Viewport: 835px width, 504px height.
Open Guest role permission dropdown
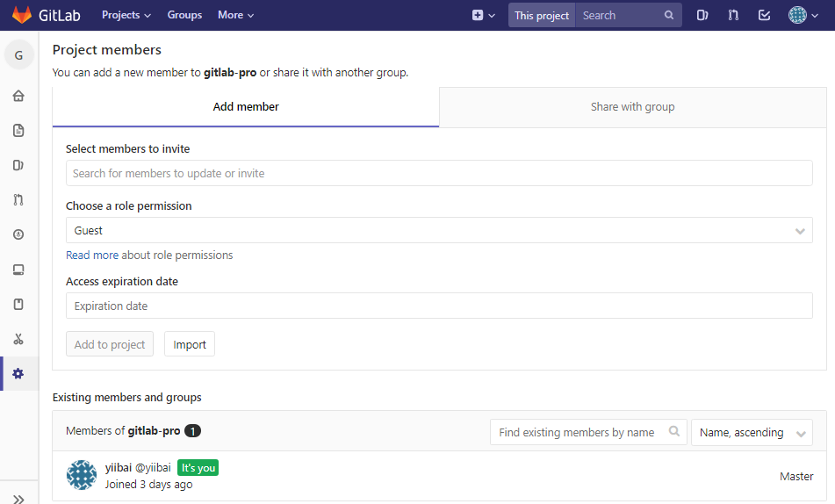pos(439,230)
